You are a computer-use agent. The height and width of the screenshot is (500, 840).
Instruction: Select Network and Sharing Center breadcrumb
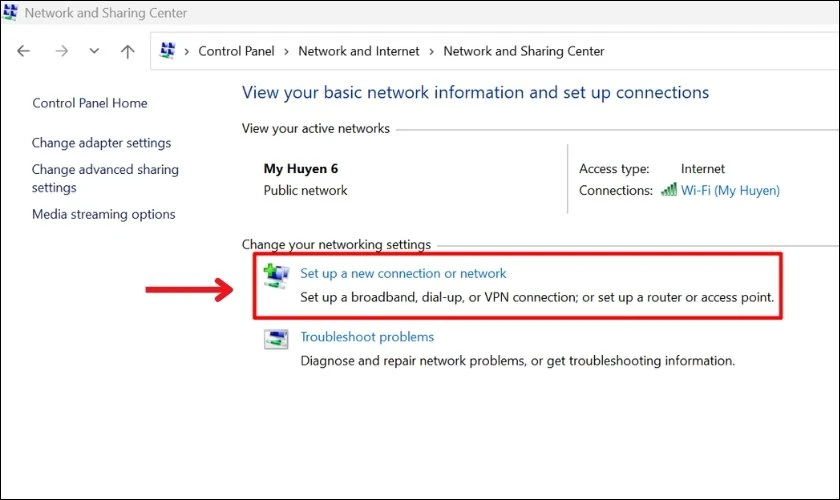[x=523, y=51]
